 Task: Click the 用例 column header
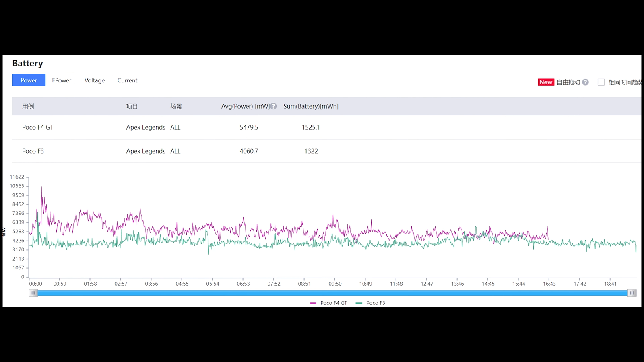28,107
